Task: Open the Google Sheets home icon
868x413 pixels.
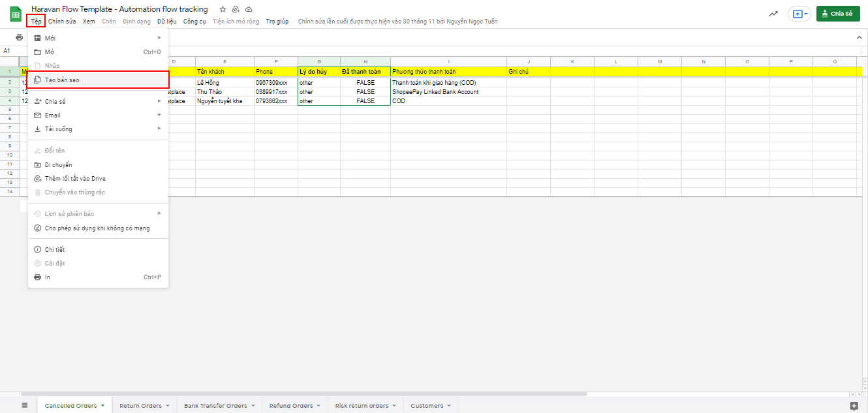Action: coord(16,14)
